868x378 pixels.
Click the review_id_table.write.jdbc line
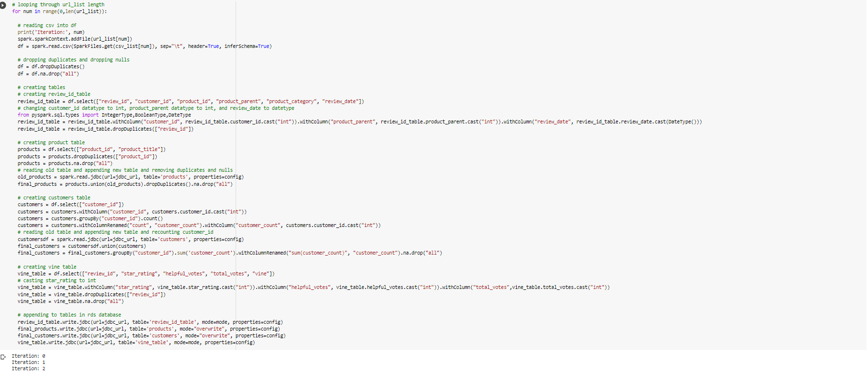(150, 322)
